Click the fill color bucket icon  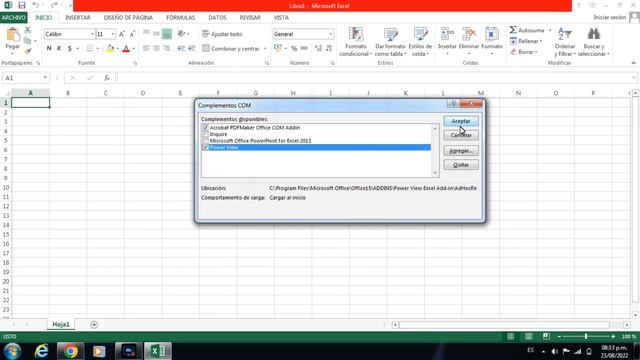[110, 49]
